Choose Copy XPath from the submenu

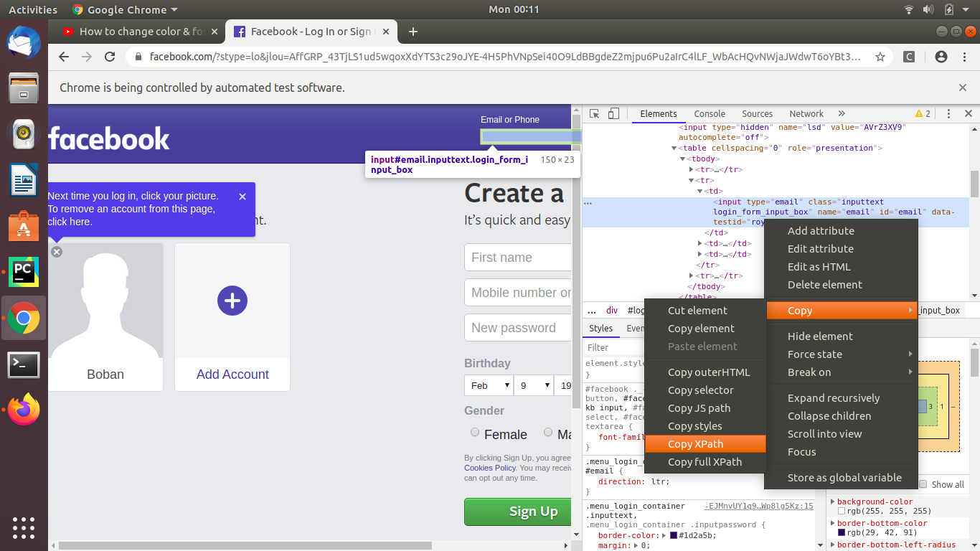click(x=705, y=444)
